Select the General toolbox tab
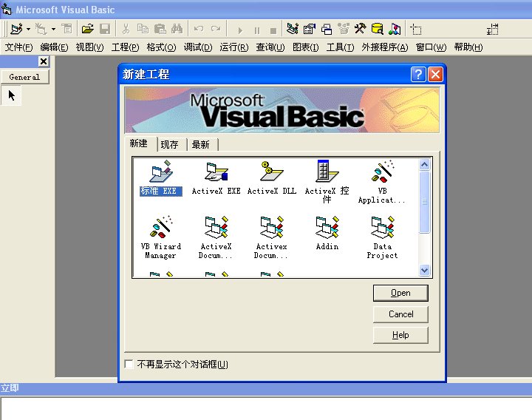 click(24, 77)
